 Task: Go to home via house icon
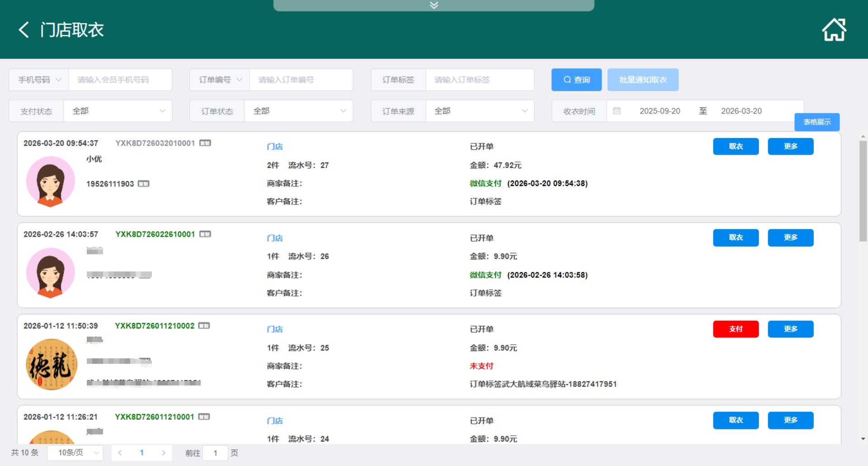pyautogui.click(x=834, y=30)
